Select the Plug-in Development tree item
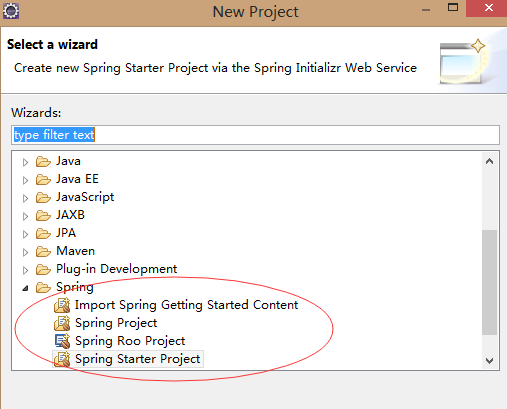 click(x=116, y=269)
